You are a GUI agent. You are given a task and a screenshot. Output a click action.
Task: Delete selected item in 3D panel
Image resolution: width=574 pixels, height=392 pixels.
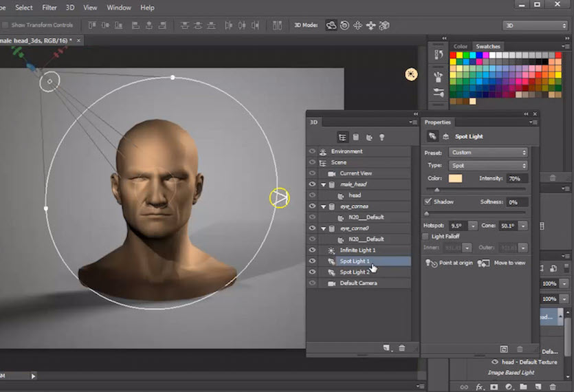coord(401,348)
